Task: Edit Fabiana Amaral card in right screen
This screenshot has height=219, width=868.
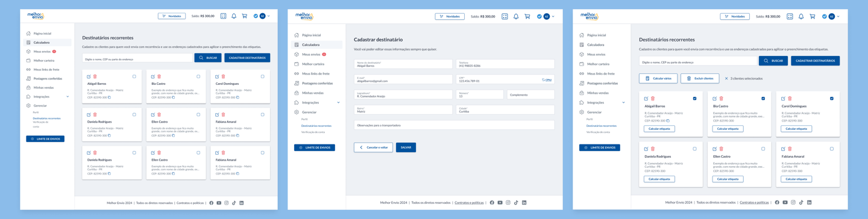Action: click(x=784, y=149)
